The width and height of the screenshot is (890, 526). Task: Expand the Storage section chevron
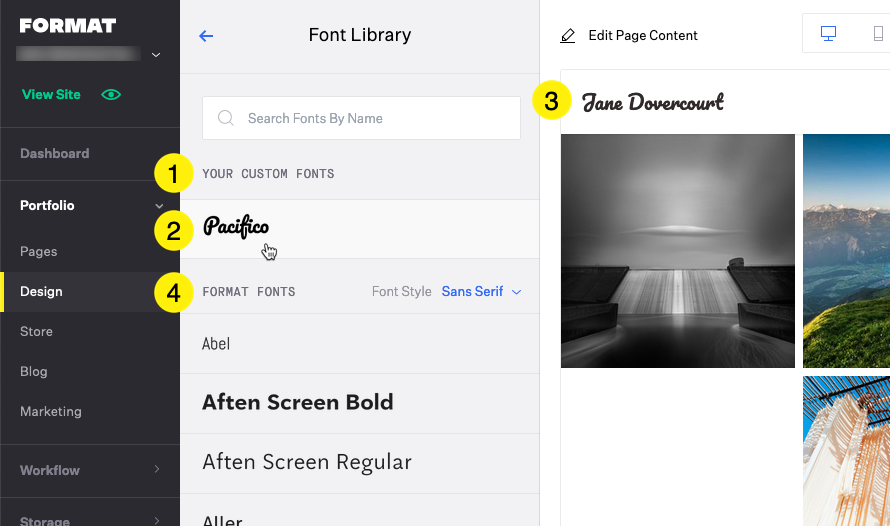point(157,520)
